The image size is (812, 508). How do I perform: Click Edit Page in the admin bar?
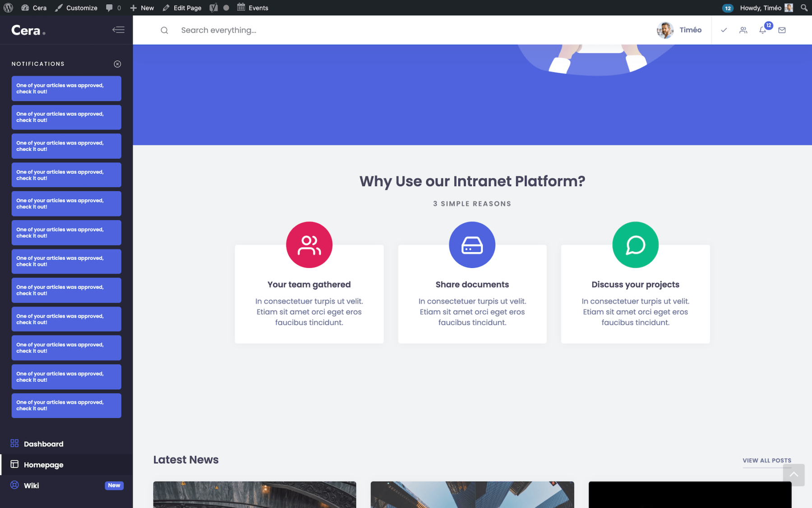point(182,7)
